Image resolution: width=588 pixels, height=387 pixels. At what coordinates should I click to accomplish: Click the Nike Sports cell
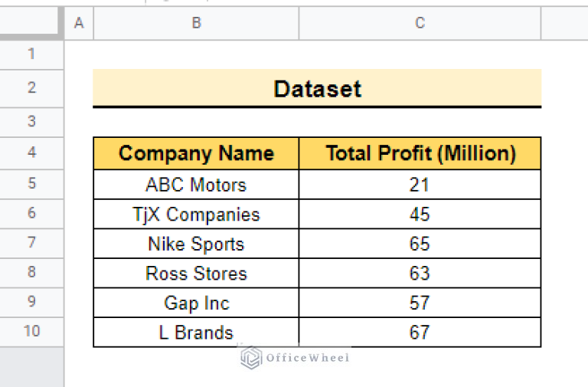(x=196, y=244)
